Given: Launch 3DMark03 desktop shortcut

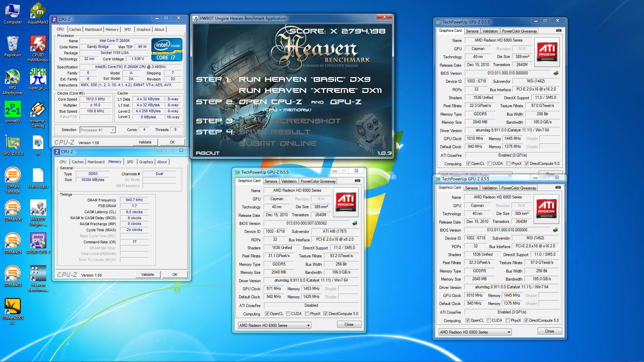Looking at the screenshot, I should (x=13, y=277).
